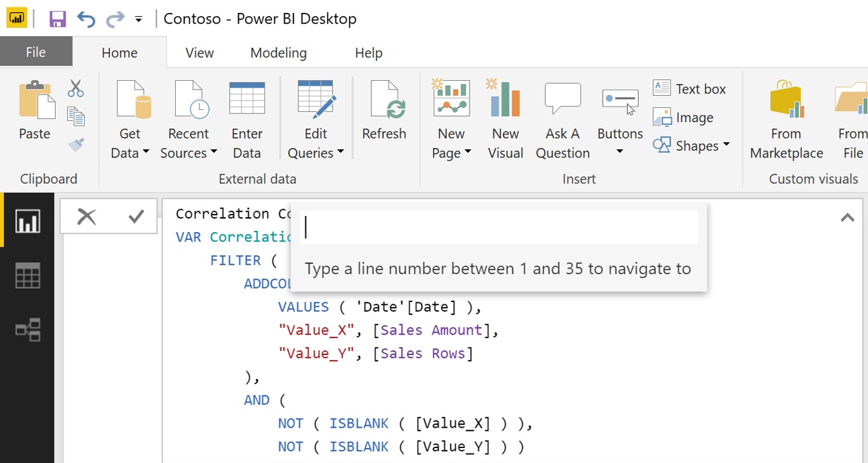Click the go-to-line number input field
Screen dimensions: 868x463
(499, 227)
